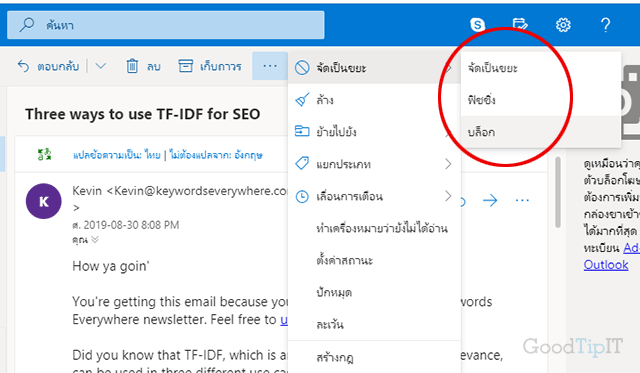Click the Outlook link in the side panel
The width and height of the screenshot is (640, 373).
pos(606,264)
